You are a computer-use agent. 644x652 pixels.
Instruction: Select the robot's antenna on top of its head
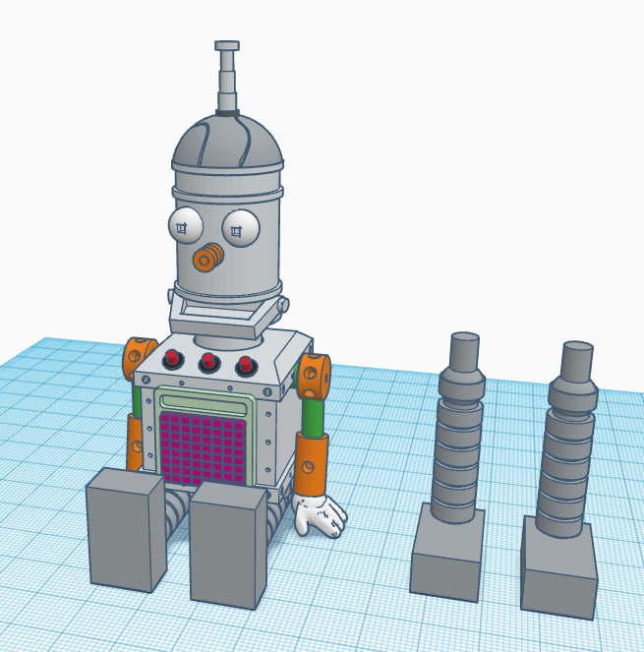pos(227,77)
